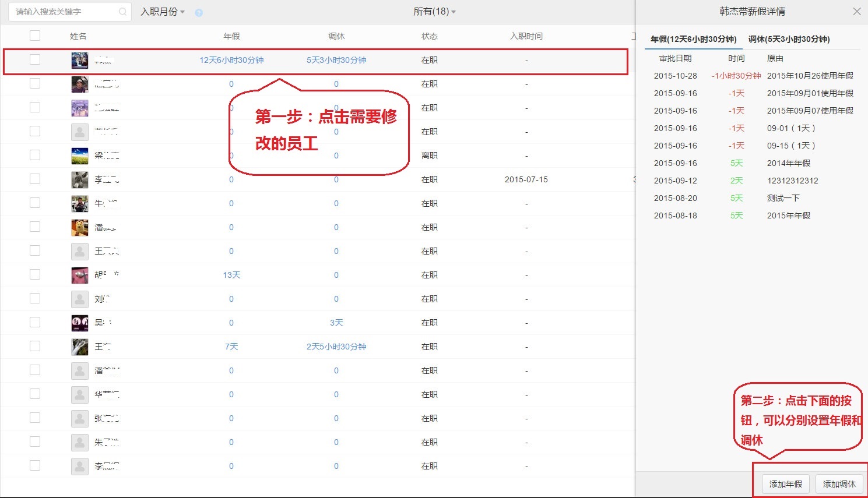868x498 pixels.
Task: Click the first employee's avatar picture
Action: tap(80, 60)
